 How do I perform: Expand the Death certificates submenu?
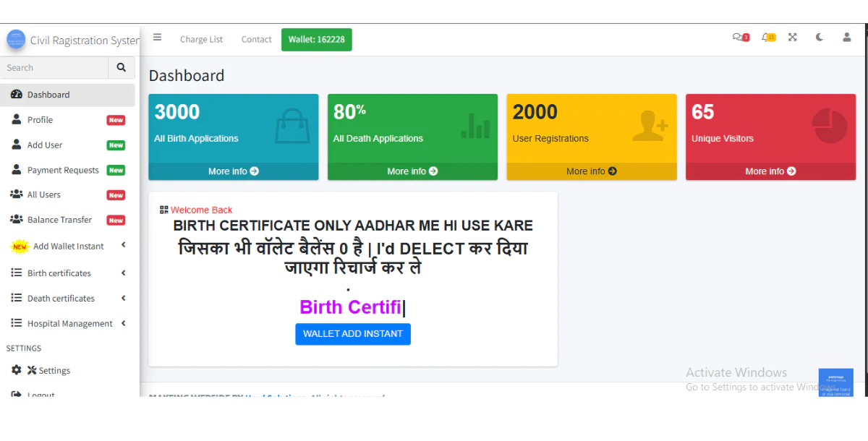tap(67, 299)
